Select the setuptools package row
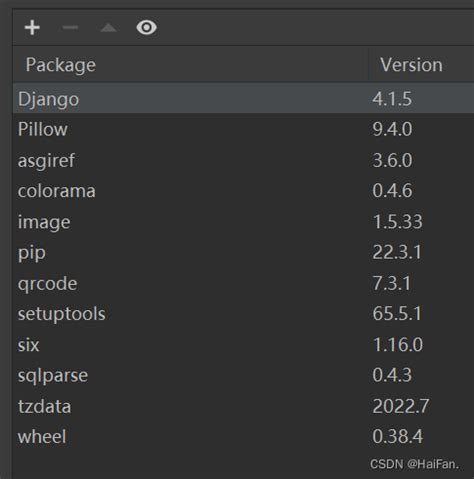Image resolution: width=474 pixels, height=479 pixels. point(243,314)
